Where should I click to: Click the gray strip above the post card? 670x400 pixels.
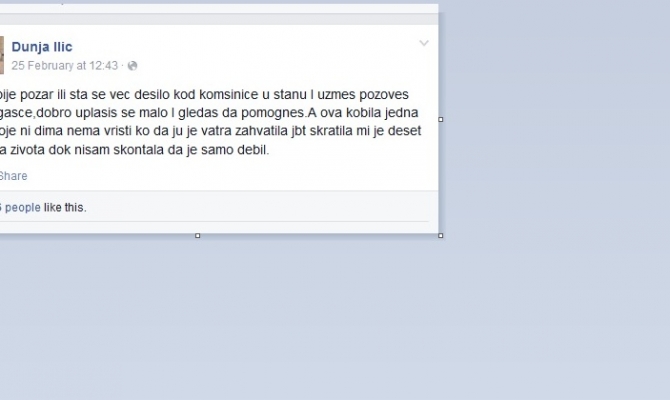pos(219,19)
